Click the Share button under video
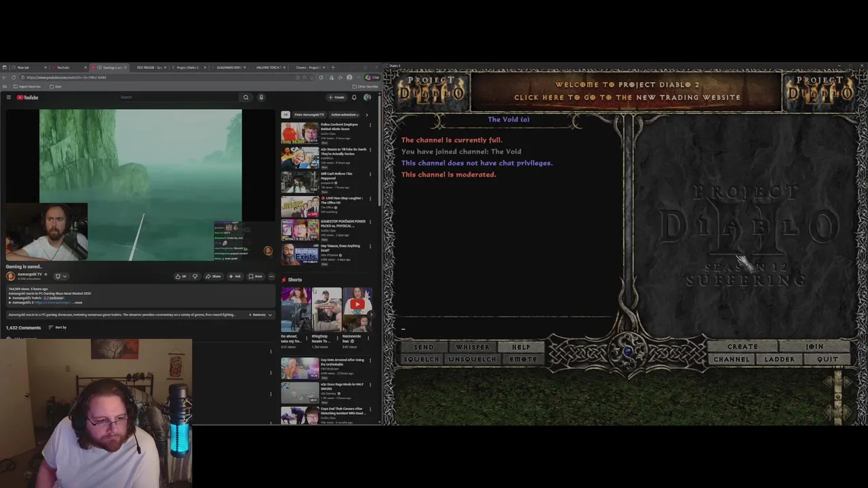868x488 pixels. click(214, 277)
